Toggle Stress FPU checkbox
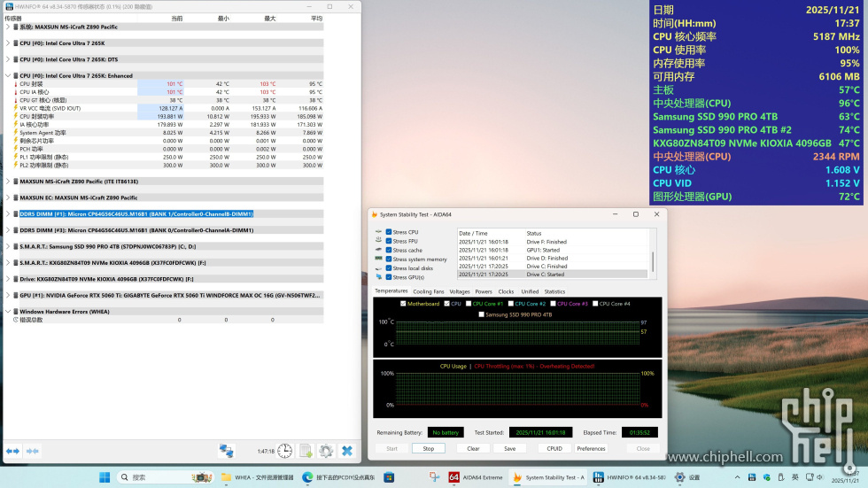 click(389, 241)
